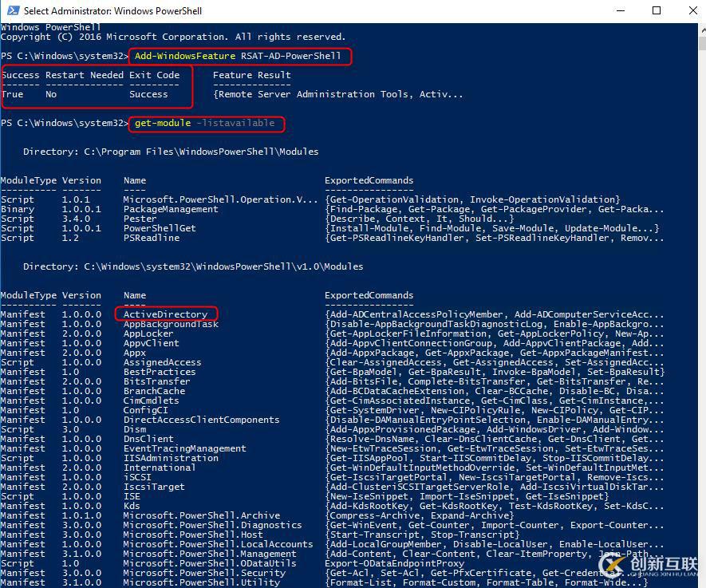Click the PSReadline version '1.2'
Image resolution: width=706 pixels, height=588 pixels.
70,238
